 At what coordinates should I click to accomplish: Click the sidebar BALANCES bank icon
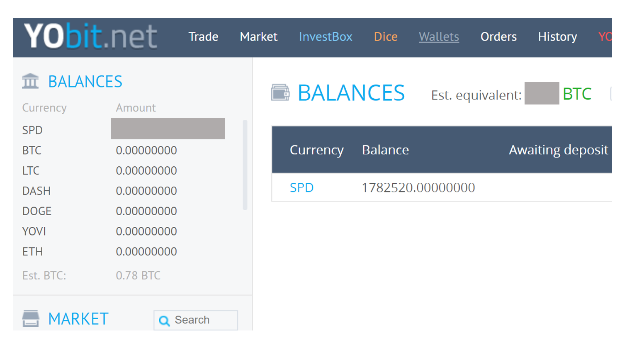[30, 81]
